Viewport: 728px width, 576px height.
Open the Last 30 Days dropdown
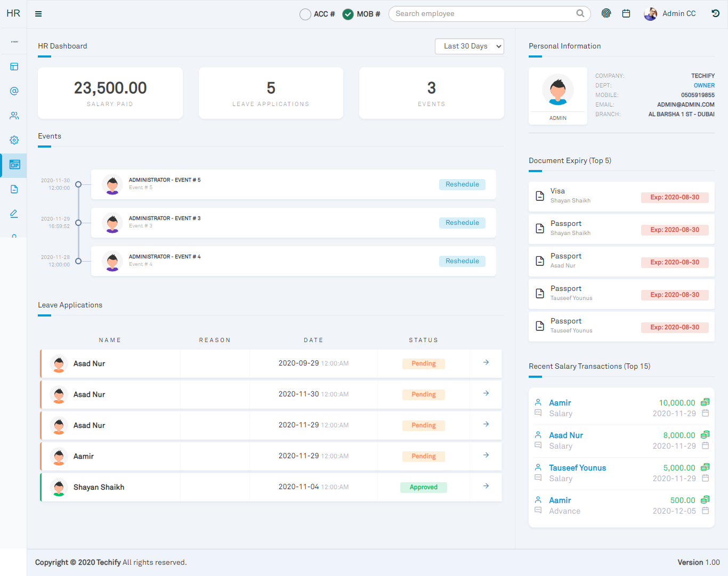pyautogui.click(x=469, y=46)
